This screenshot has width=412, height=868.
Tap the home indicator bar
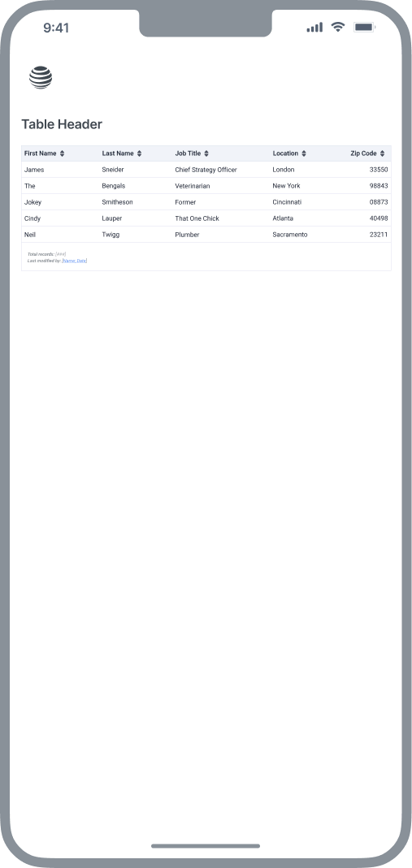tap(206, 846)
